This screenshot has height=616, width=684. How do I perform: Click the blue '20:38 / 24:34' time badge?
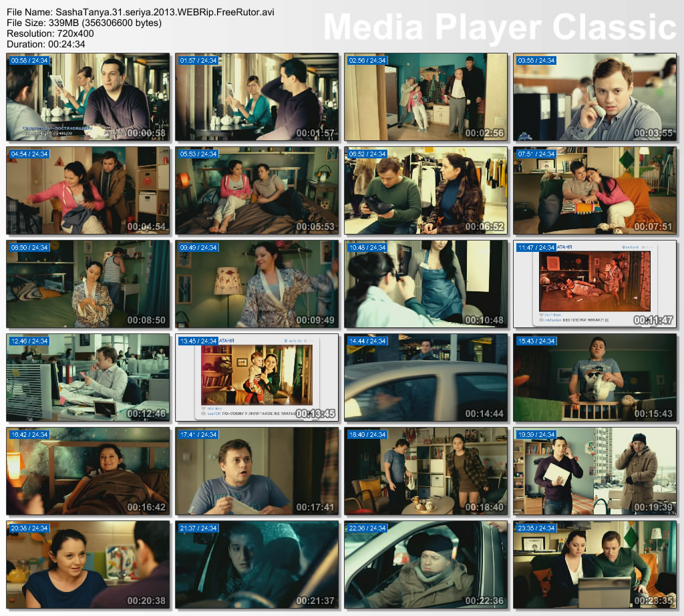30,528
